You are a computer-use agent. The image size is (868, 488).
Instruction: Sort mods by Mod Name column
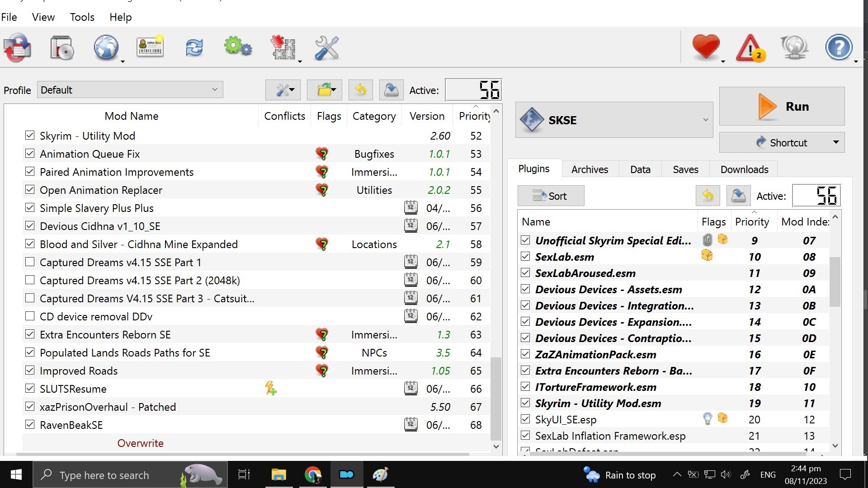point(132,116)
